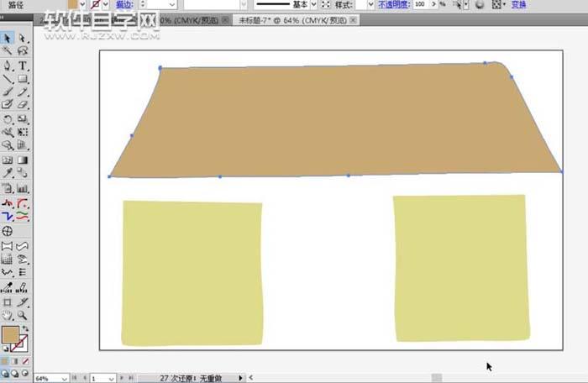Viewport: 588px width, 383px height.
Task: Activate the Zoom magnifier tool
Action: point(23,315)
